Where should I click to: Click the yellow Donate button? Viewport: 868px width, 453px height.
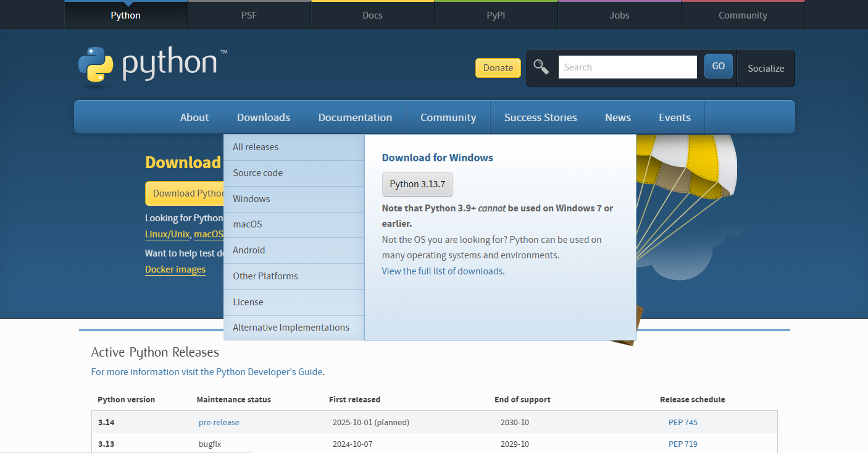click(498, 68)
